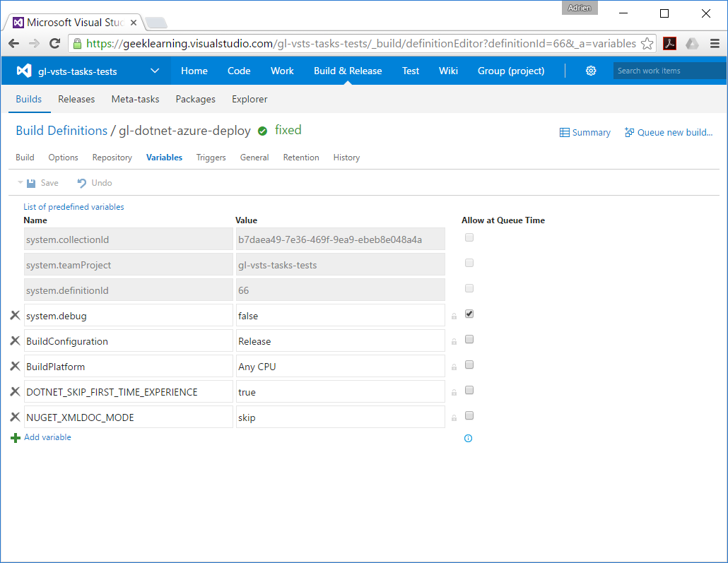Click the browser address bar URL
This screenshot has height=563, width=728.
(360, 44)
